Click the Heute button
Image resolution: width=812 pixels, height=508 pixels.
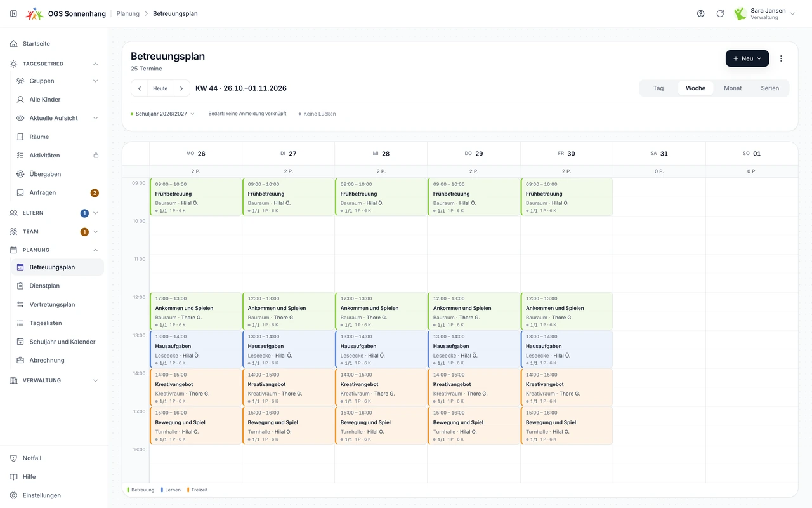click(160, 88)
